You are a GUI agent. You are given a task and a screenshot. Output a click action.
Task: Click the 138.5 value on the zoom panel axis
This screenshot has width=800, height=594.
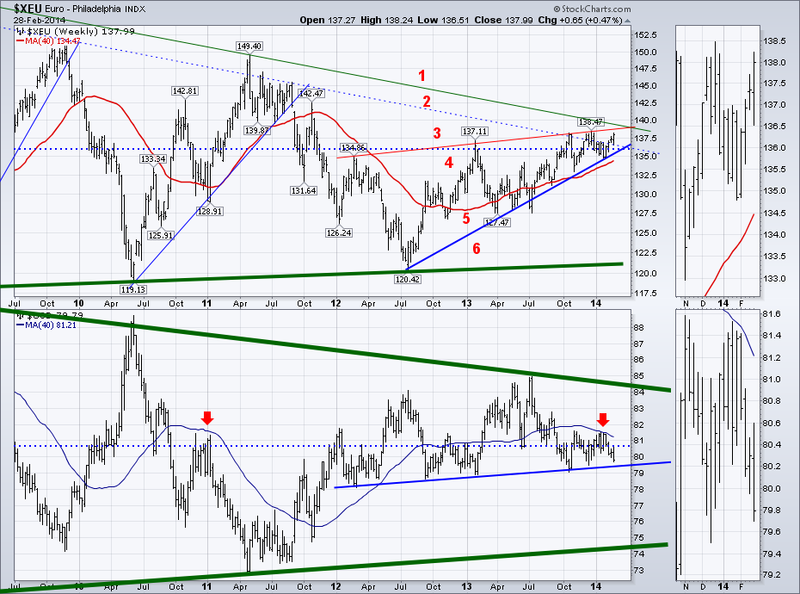coord(773,41)
